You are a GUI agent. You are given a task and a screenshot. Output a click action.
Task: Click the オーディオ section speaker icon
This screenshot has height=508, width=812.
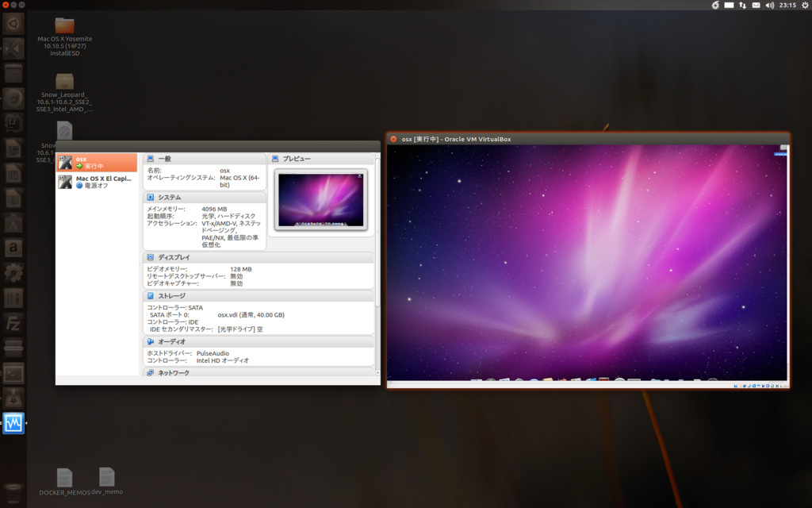[150, 341]
